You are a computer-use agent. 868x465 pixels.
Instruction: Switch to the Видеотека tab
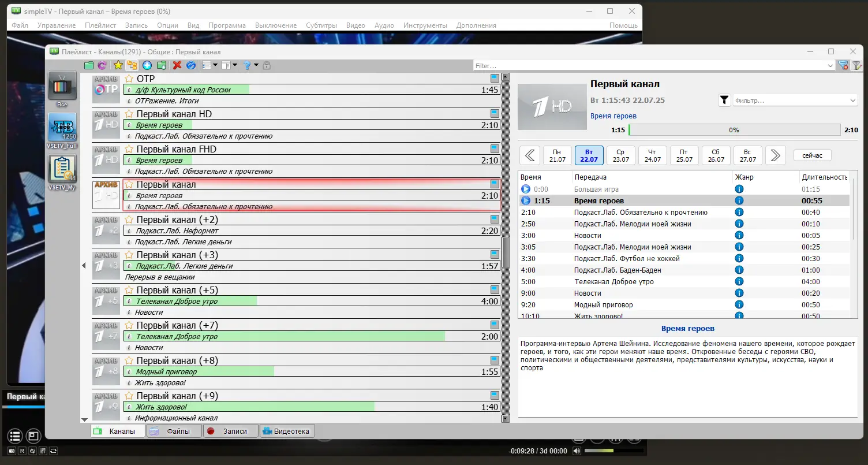287,431
